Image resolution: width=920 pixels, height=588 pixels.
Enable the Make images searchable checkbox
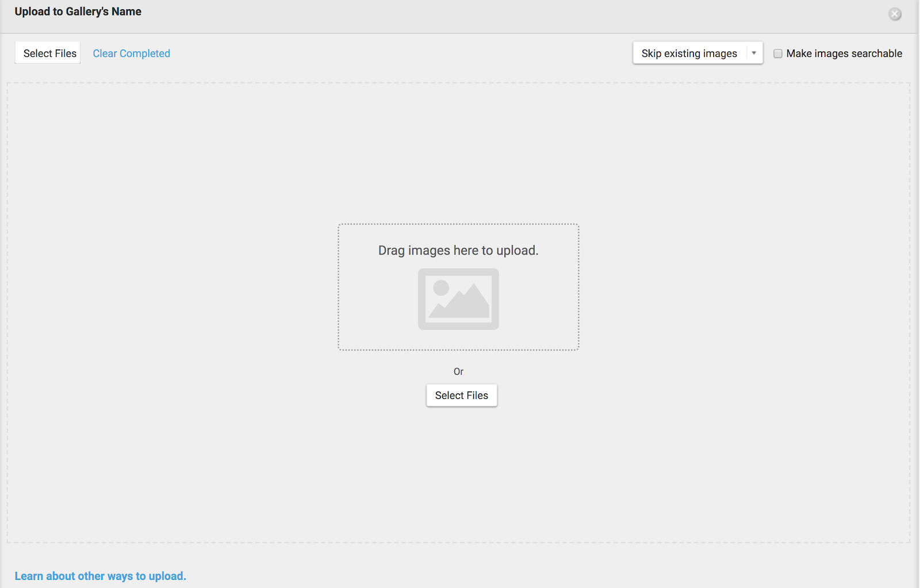pyautogui.click(x=778, y=53)
